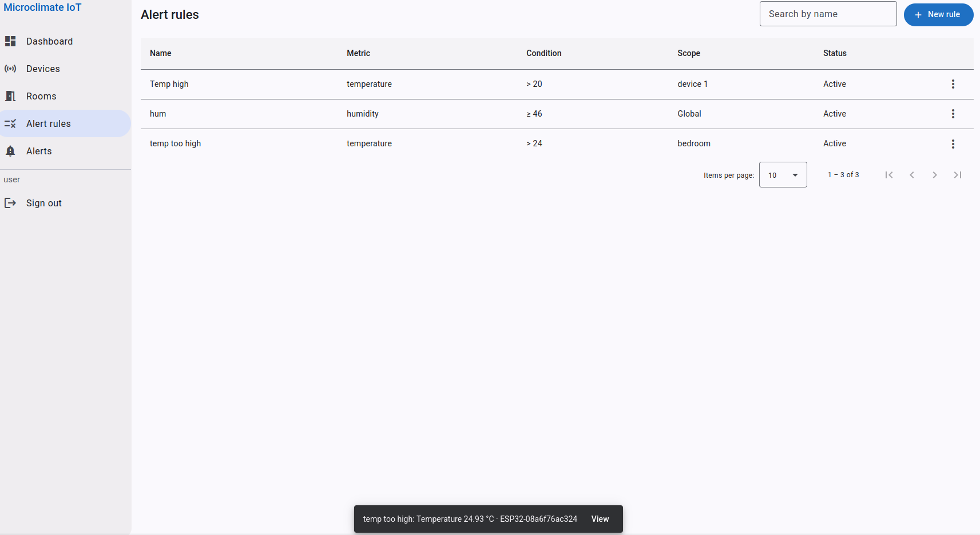Viewport: 980px width, 535px height.
Task: Open the three-dot menu for Temp high
Action: coord(953,84)
